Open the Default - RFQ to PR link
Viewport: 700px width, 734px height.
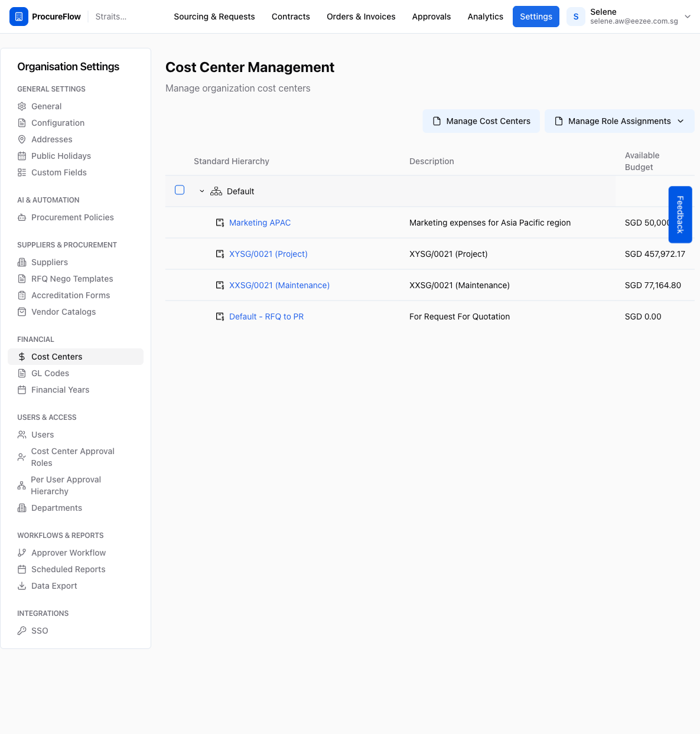click(x=266, y=317)
